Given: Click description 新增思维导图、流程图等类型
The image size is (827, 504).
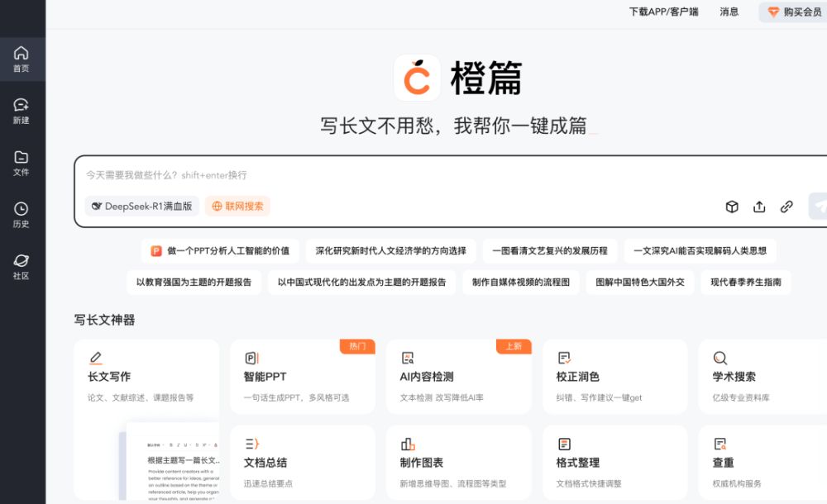Looking at the screenshot, I should (453, 483).
